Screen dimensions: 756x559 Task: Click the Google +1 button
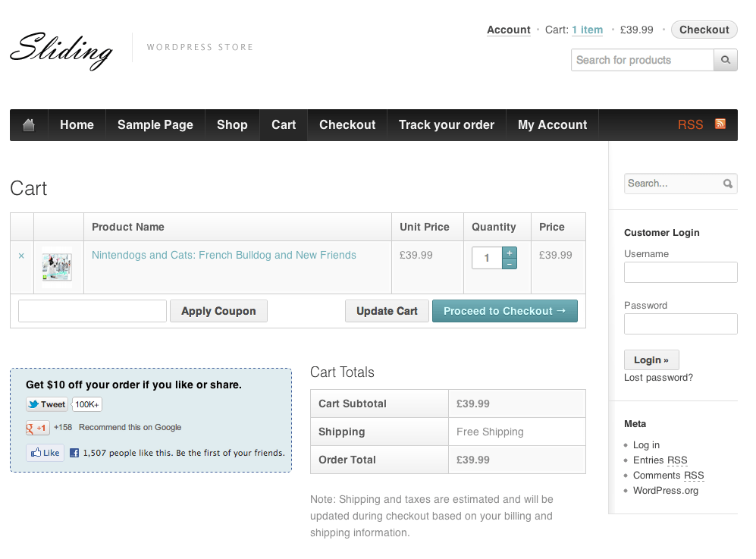click(37, 428)
